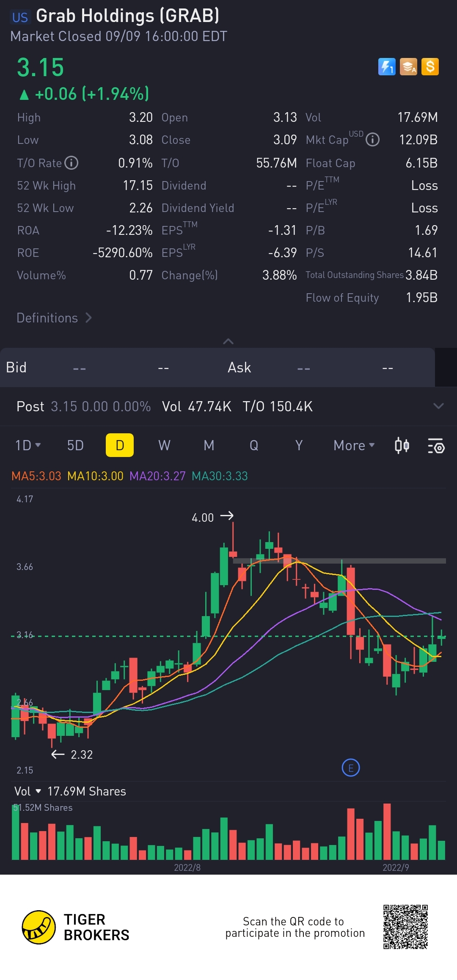Switch to quarterly Q chart tab
Viewport: 457px width, 980px height.
[254, 445]
